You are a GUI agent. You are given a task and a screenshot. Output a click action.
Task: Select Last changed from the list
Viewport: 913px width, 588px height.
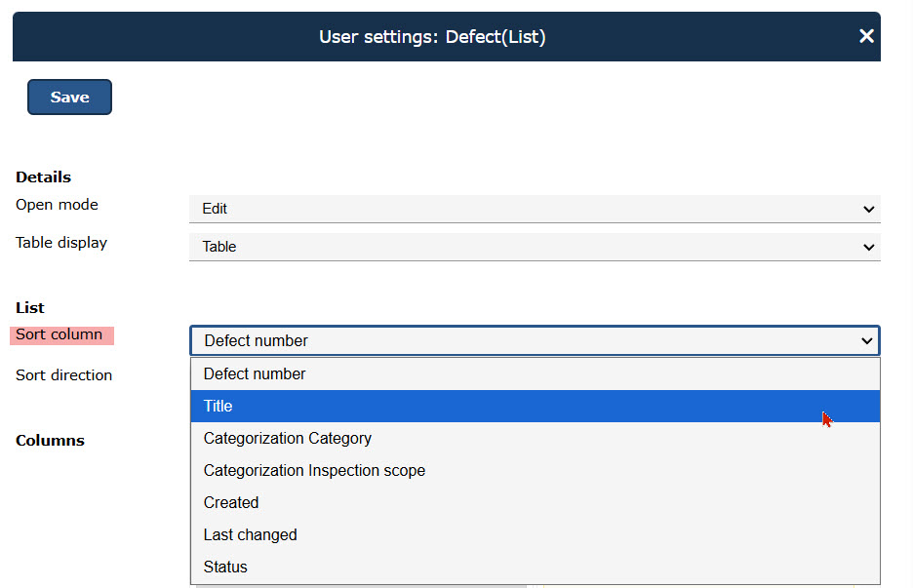250,534
